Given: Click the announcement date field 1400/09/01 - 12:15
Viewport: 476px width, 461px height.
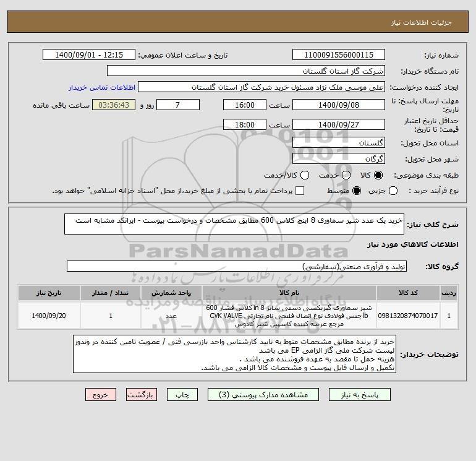Looking at the screenshot, I should point(89,54).
